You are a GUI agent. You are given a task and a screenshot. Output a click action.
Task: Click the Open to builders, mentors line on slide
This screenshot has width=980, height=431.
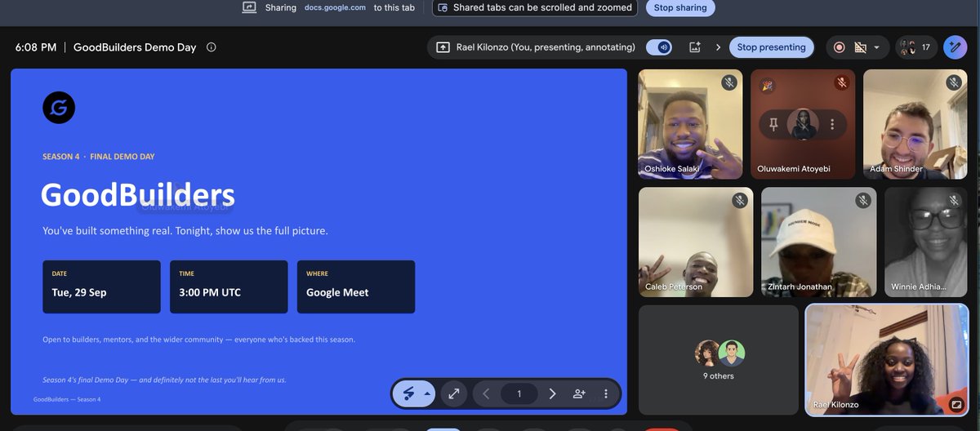(198, 339)
